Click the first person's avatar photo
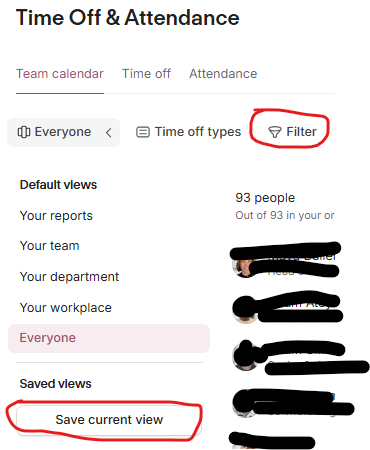Image resolution: width=370 pixels, height=450 pixels. [246, 266]
